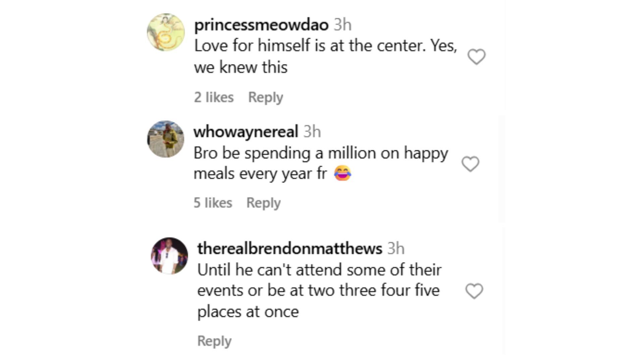View who gave 5 likes
Screen dimensions: 644x362
point(213,203)
